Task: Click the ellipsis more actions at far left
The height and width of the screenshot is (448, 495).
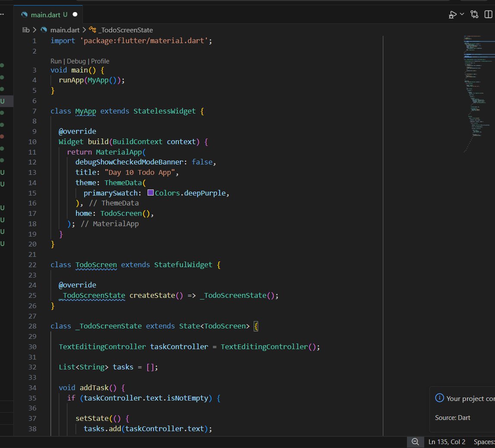Action: 2,15
